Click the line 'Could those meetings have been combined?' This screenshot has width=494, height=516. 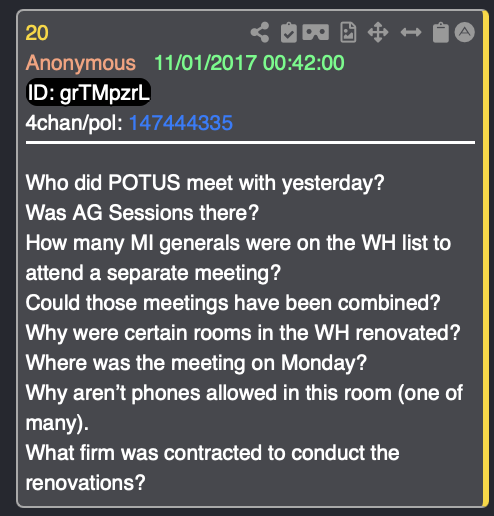[233, 303]
